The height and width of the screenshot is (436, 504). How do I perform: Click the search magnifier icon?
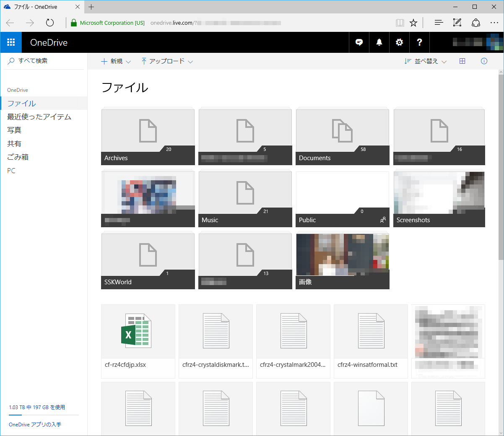tap(11, 61)
